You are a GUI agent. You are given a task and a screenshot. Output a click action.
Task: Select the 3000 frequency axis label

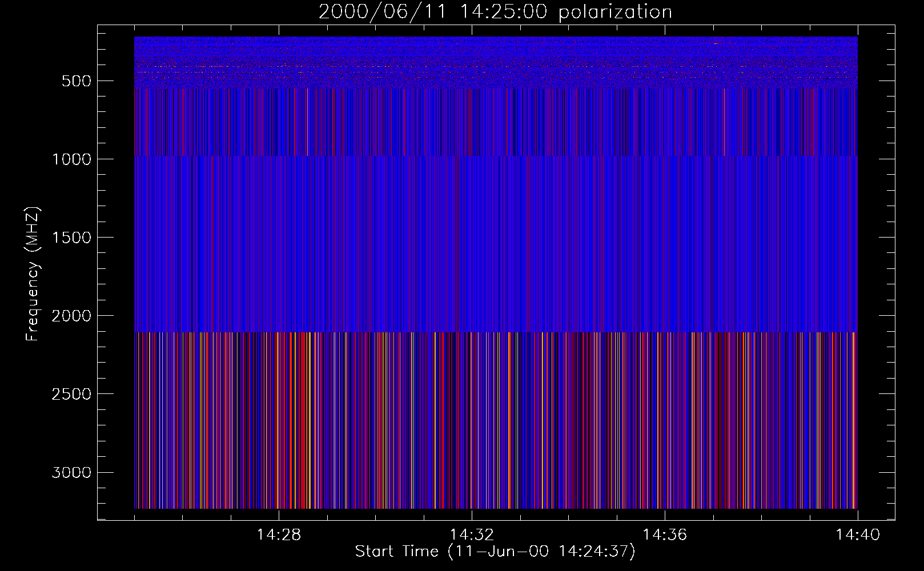click(x=71, y=472)
